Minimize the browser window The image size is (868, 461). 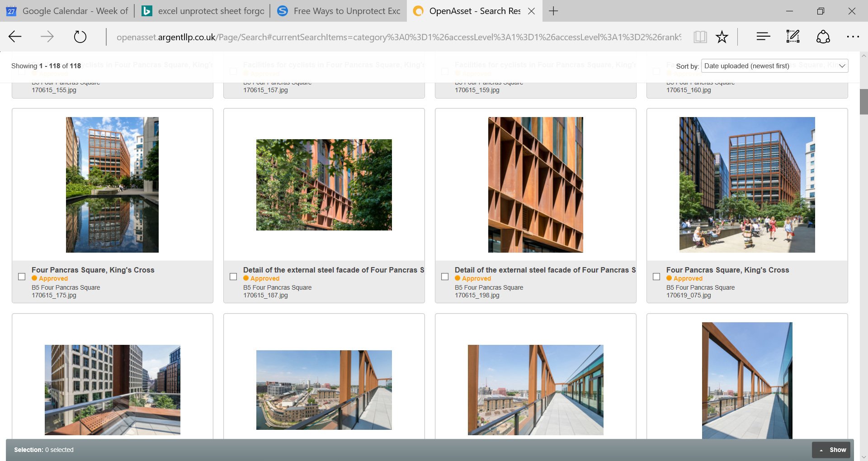pyautogui.click(x=790, y=11)
